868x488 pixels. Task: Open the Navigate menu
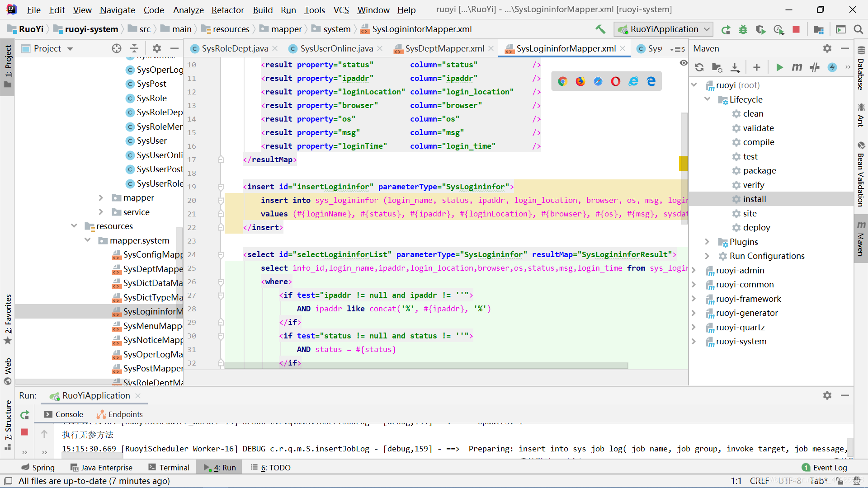tap(118, 10)
